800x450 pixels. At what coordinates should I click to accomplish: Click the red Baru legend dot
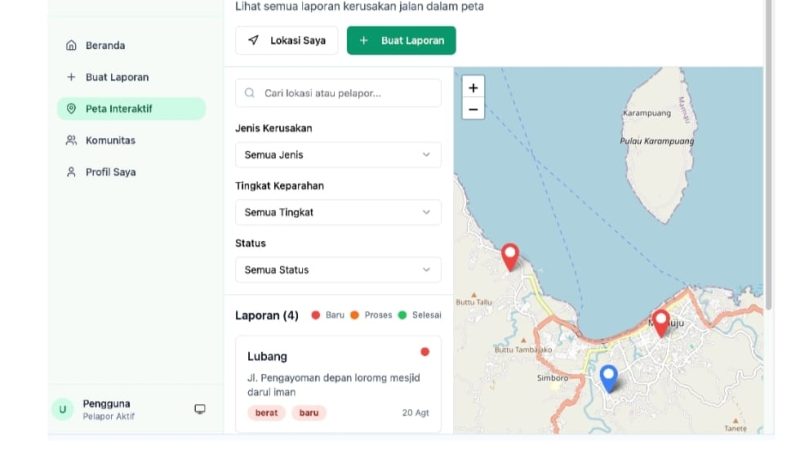(316, 315)
